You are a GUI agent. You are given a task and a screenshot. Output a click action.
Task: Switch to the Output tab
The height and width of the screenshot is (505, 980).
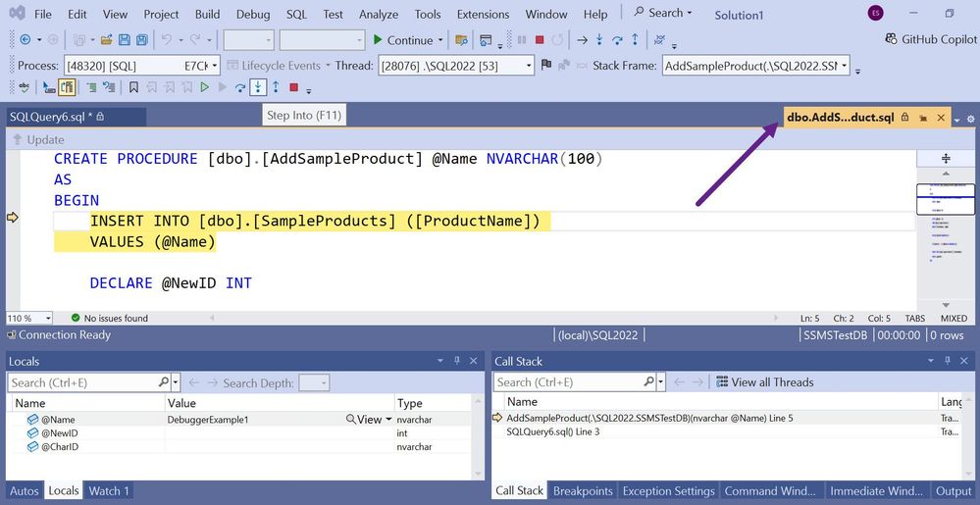tap(953, 490)
